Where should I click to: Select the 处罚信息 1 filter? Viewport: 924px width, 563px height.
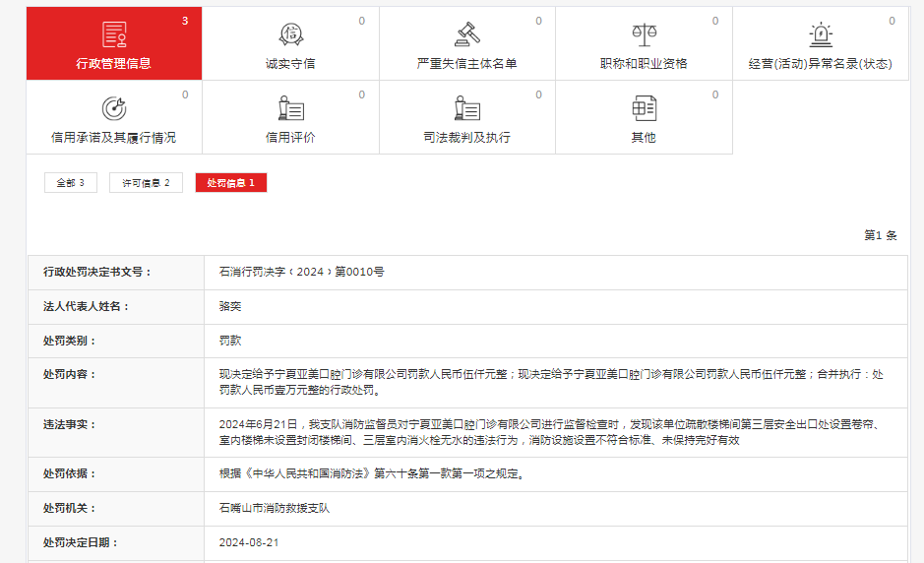coord(231,183)
